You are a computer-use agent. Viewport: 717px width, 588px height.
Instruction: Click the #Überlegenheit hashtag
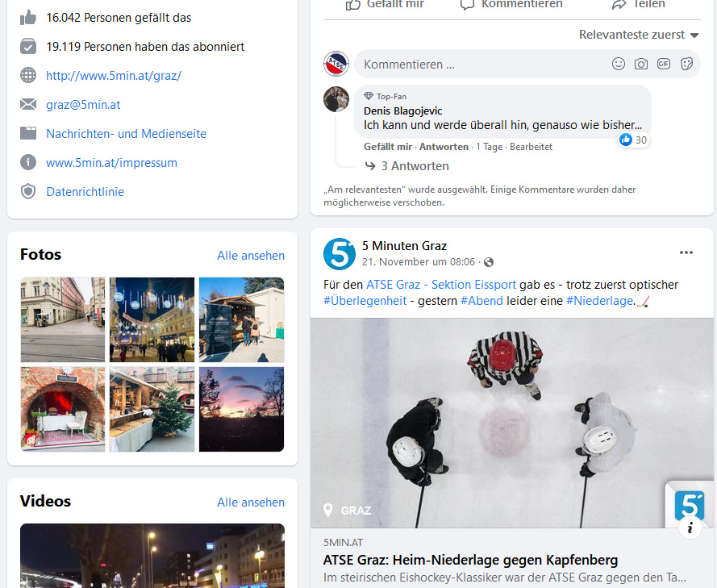click(365, 301)
